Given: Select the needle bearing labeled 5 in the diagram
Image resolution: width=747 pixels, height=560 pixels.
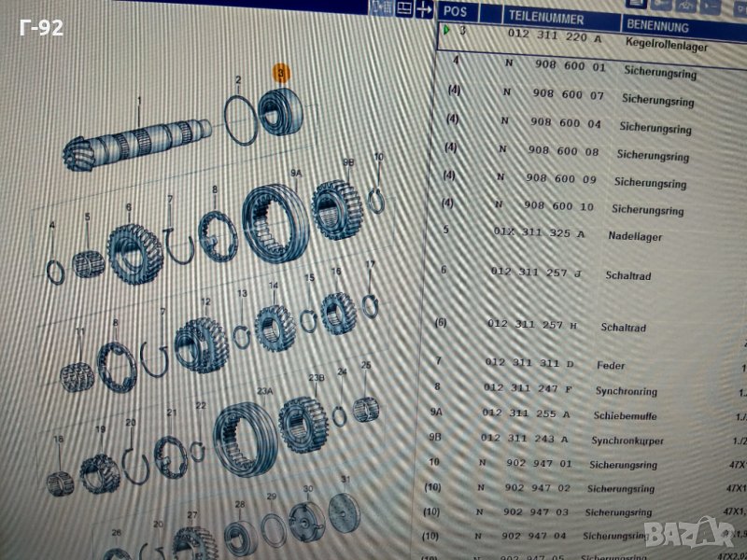Looking at the screenshot, I should (x=89, y=263).
